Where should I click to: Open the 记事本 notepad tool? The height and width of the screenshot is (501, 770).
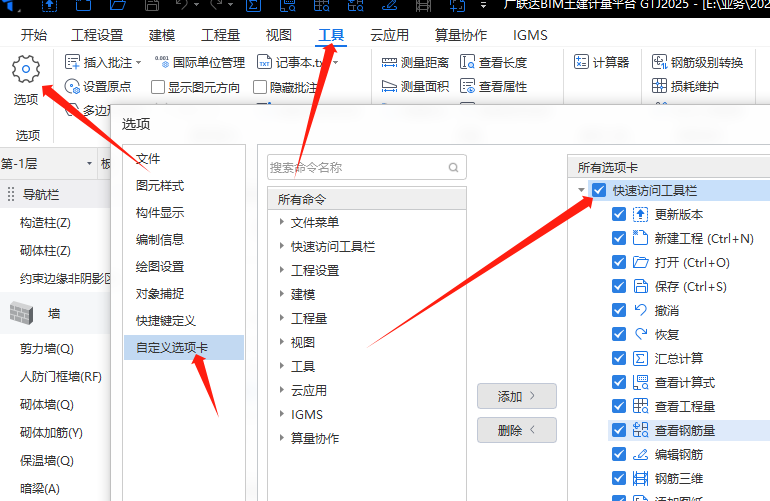click(x=291, y=62)
